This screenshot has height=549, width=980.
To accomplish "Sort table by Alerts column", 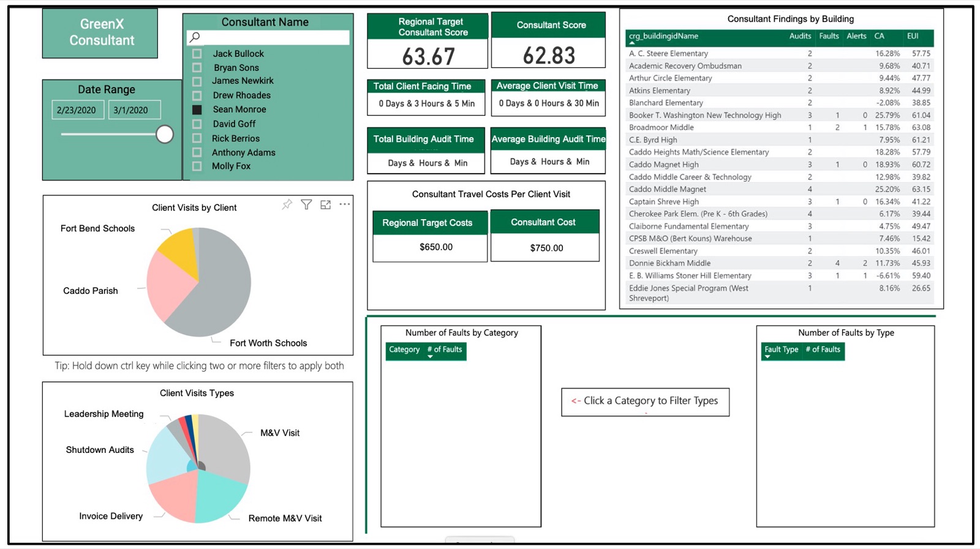I will [x=856, y=36].
